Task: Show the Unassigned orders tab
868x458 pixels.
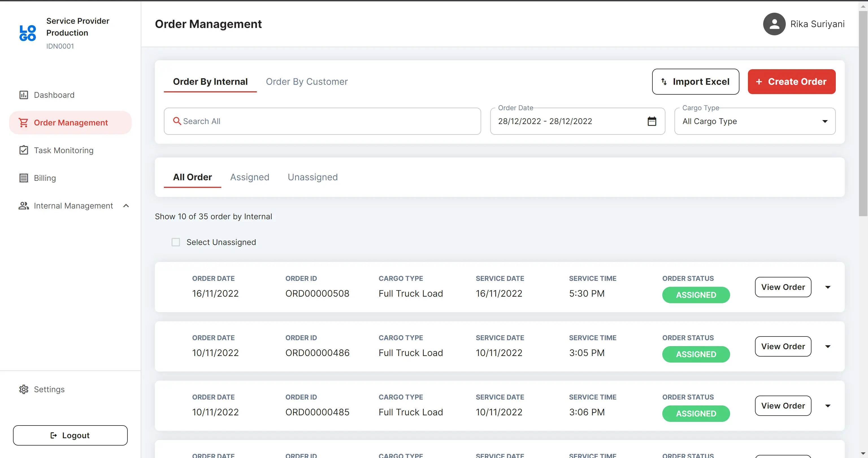Action: point(312,177)
